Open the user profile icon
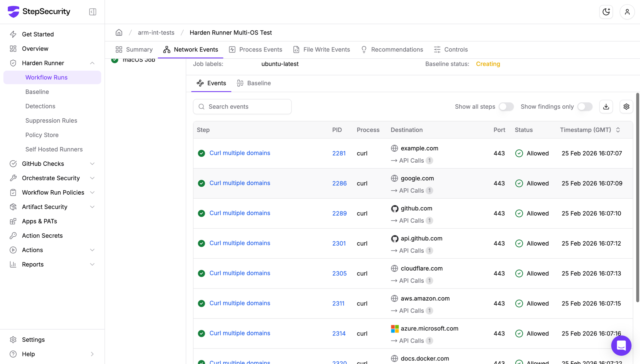Image resolution: width=640 pixels, height=364 pixels. (627, 12)
